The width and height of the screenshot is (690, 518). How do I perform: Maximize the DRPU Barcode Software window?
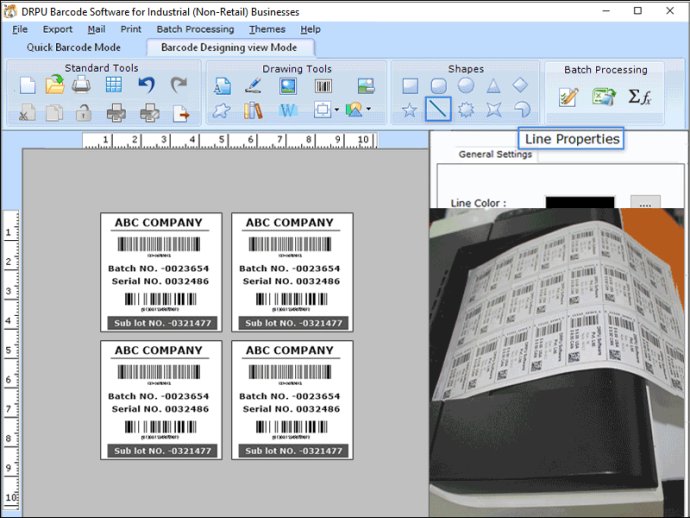pyautogui.click(x=637, y=11)
